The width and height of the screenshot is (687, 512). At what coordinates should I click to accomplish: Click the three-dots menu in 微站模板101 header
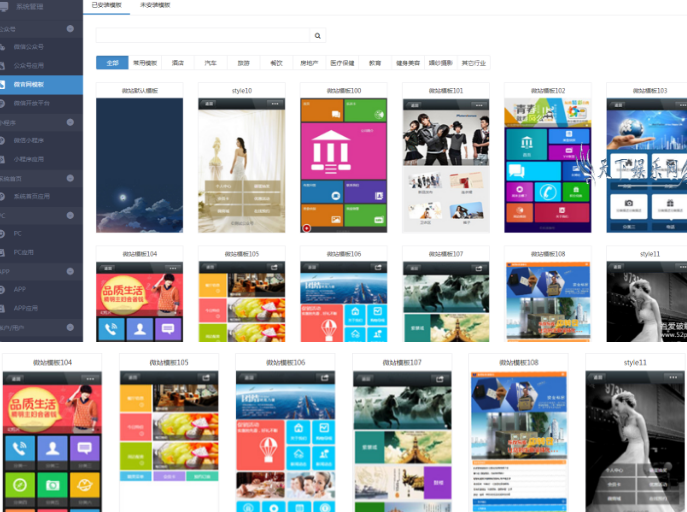point(479,105)
